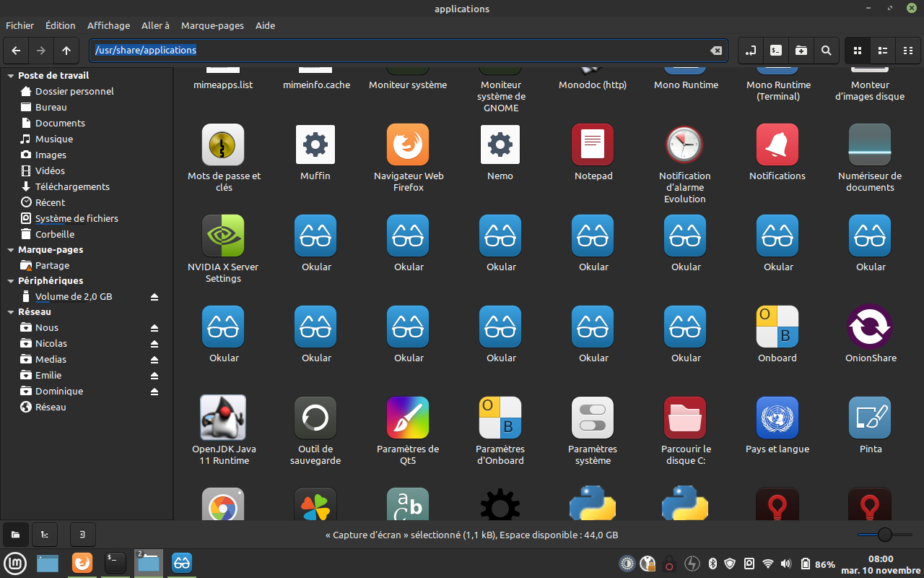Open the clock showing 08:00
This screenshot has width=924, height=578.
[881, 564]
